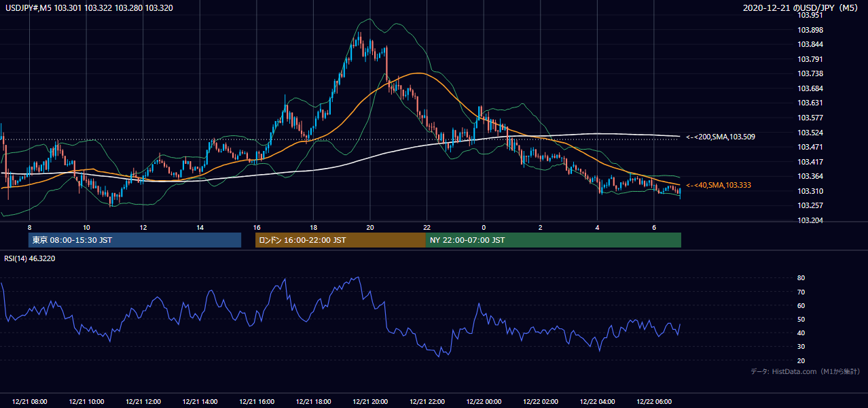This screenshot has width=868, height=408.
Task: Click price level 103.310 on axis
Action: pos(810,191)
